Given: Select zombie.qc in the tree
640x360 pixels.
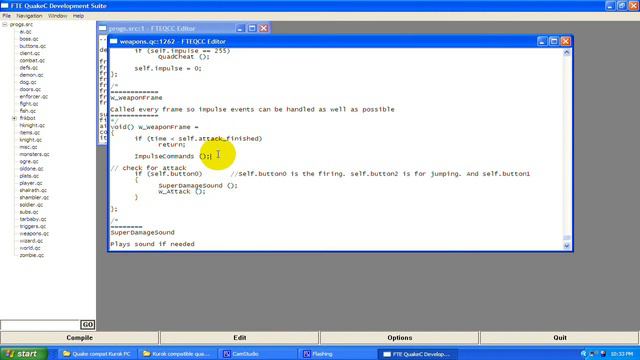Looking at the screenshot, I should coord(31,256).
